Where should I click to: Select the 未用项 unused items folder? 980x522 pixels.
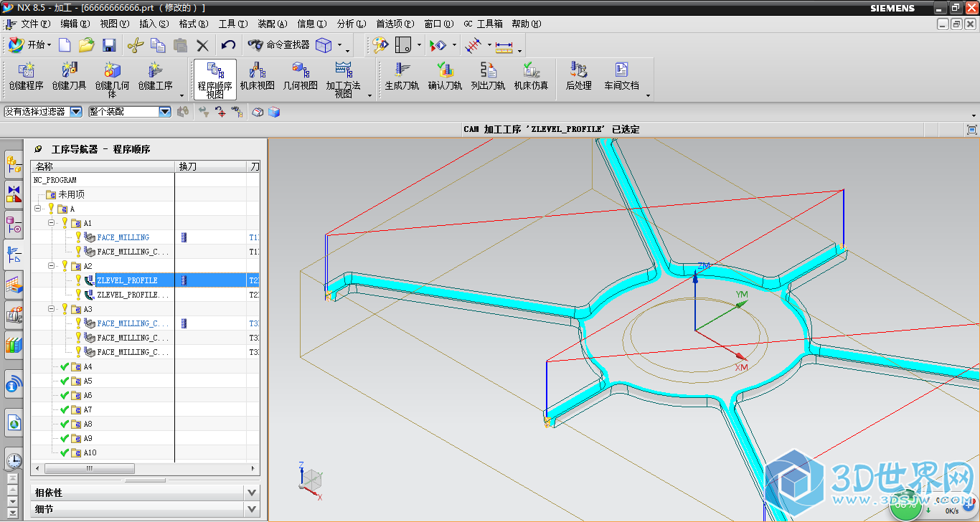[71, 194]
